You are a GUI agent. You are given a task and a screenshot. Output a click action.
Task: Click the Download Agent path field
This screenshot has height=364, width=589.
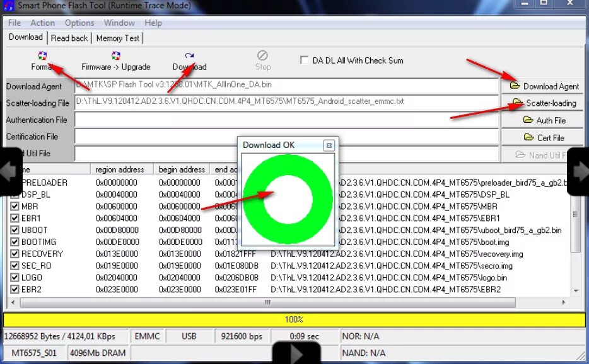coord(286,86)
